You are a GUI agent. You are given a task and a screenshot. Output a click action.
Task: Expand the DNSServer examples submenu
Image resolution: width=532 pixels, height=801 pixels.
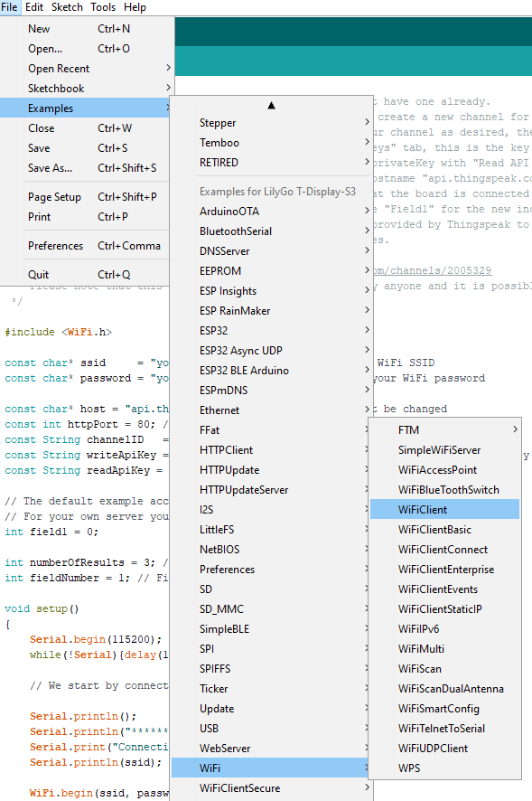[271, 250]
